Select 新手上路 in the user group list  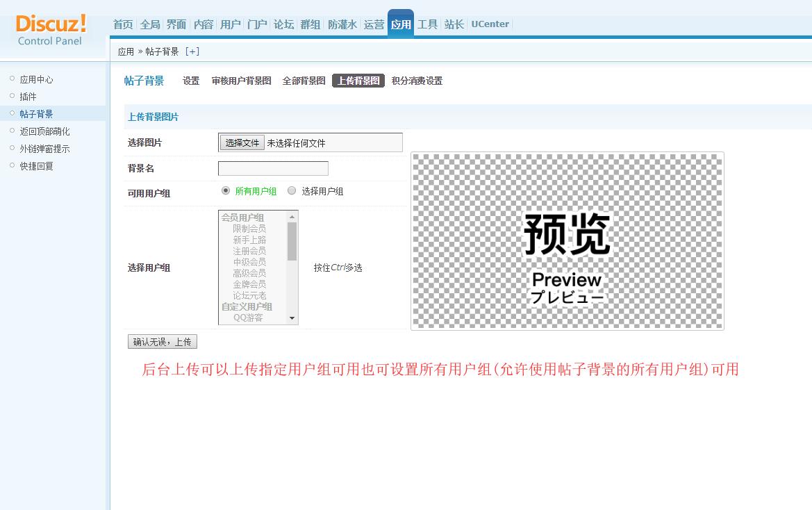pos(249,240)
